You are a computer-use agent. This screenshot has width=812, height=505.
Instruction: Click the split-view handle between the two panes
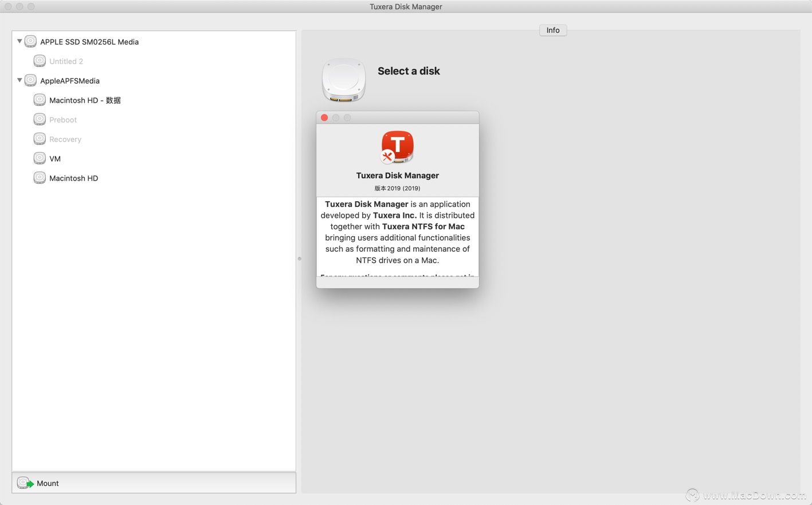pyautogui.click(x=299, y=259)
